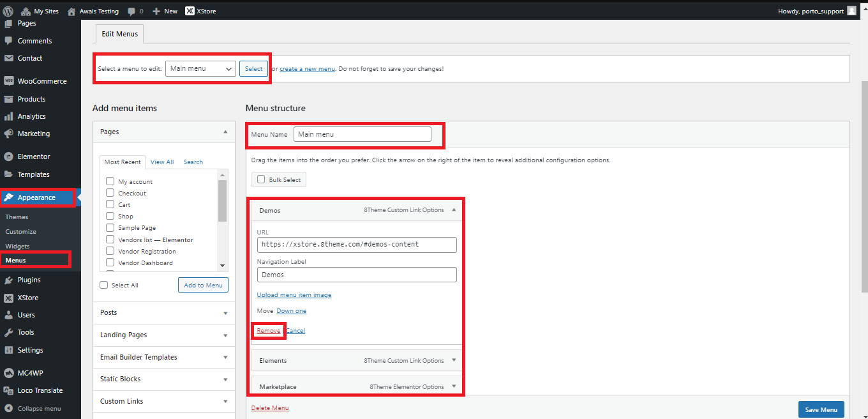
Task: Switch to the Most Recent pages tab
Action: pos(123,162)
